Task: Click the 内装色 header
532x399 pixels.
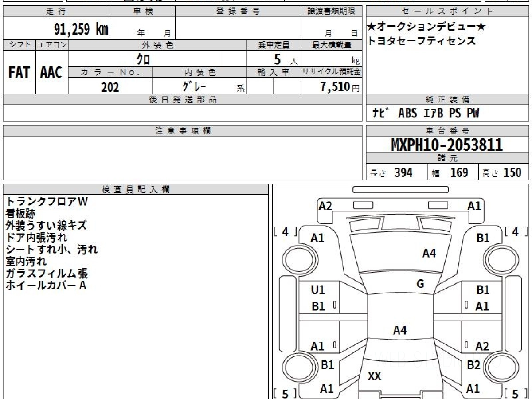Action: pos(199,72)
